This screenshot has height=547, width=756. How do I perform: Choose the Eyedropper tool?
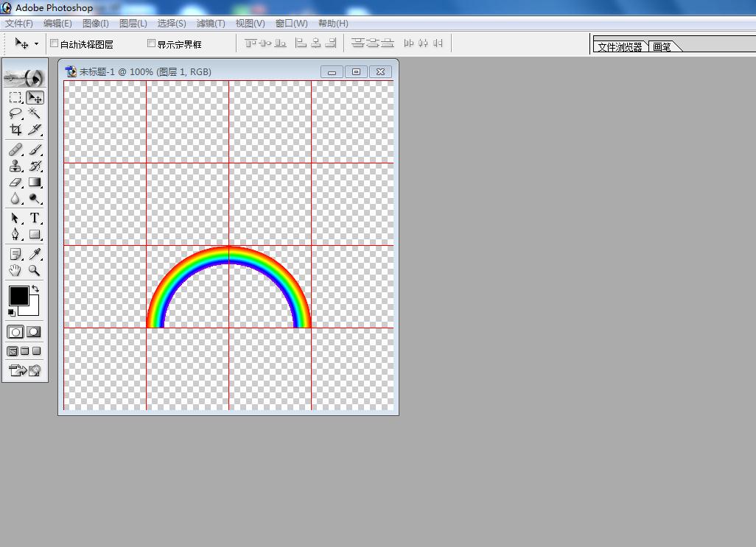tap(35, 254)
